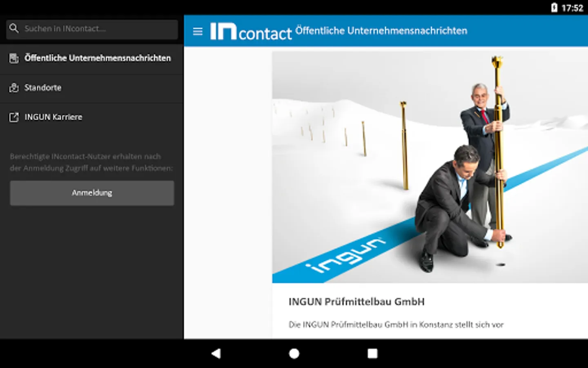588x368 pixels.
Task: Open Öffentliche Unternehmensnachrichten in sidebar
Action: pyautogui.click(x=91, y=58)
